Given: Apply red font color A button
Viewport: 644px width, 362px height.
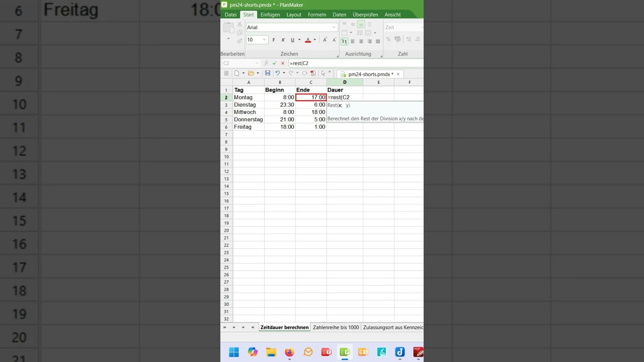Looking at the screenshot, I should point(308,40).
